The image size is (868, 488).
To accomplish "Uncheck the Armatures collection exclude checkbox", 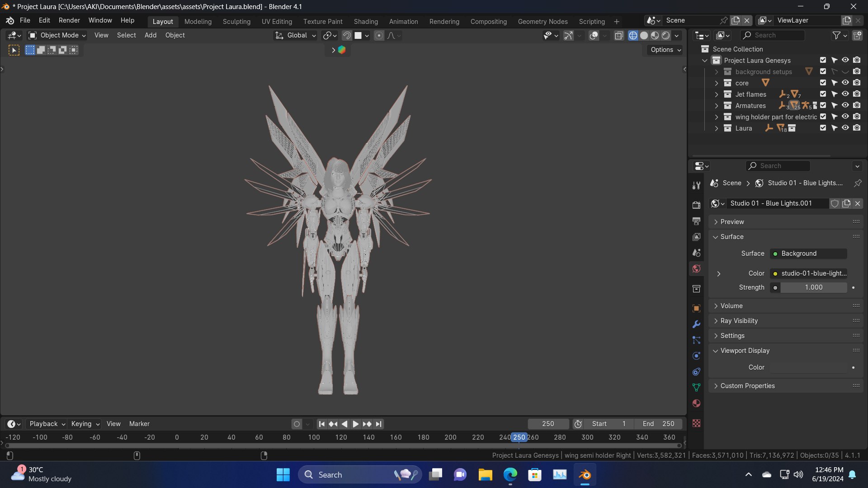I will pos(823,105).
